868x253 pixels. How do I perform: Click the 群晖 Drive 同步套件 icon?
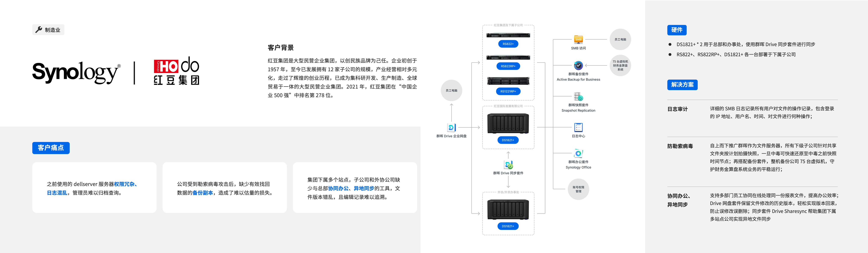[x=508, y=165]
